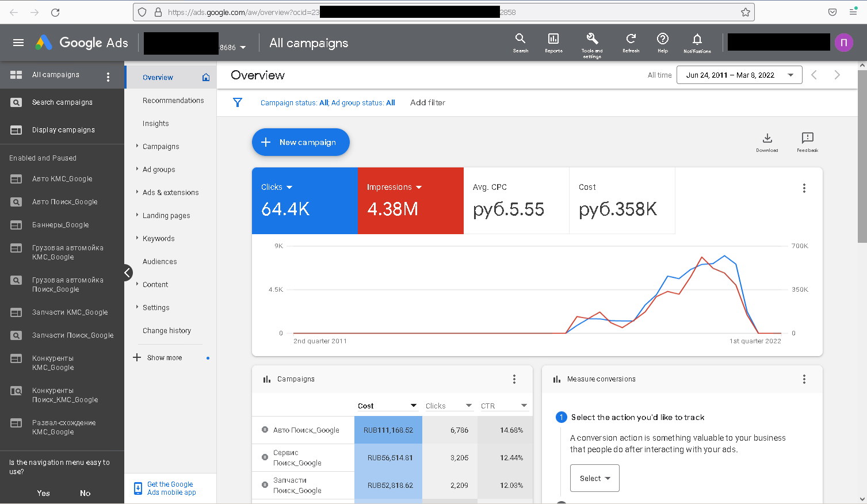Image resolution: width=867 pixels, height=504 pixels.
Task: Open Change history page
Action: [x=167, y=330]
